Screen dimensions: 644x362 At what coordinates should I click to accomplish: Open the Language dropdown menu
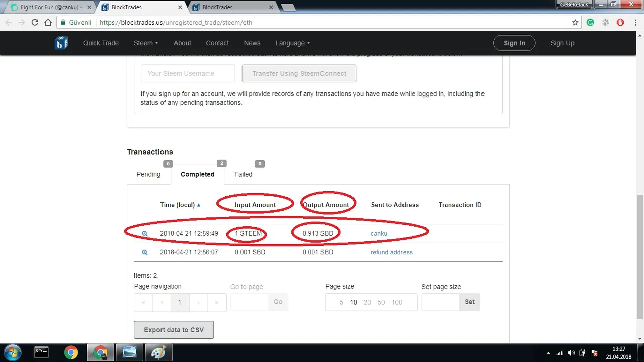point(292,43)
